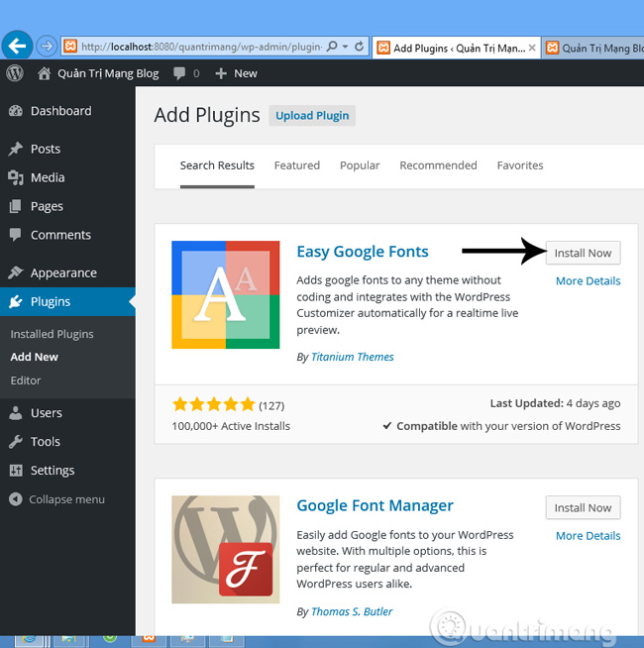Open the Tools menu
This screenshot has width=644, height=648.
[x=46, y=442]
